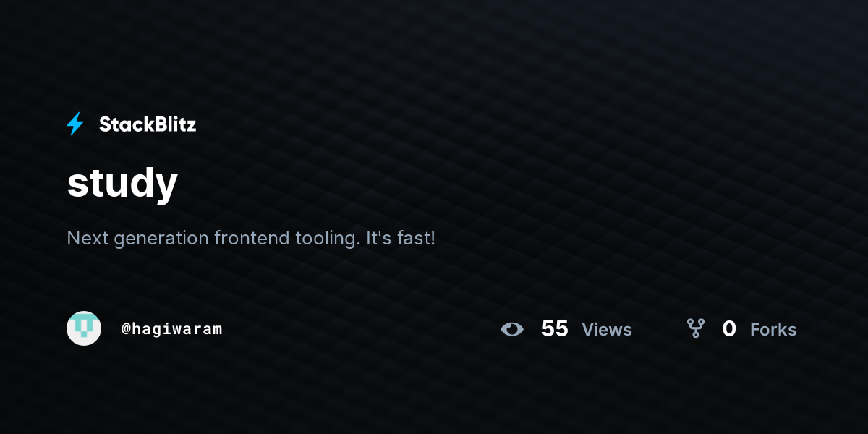This screenshot has width=868, height=434.
Task: Select the fork count number 0
Action: [x=729, y=329]
